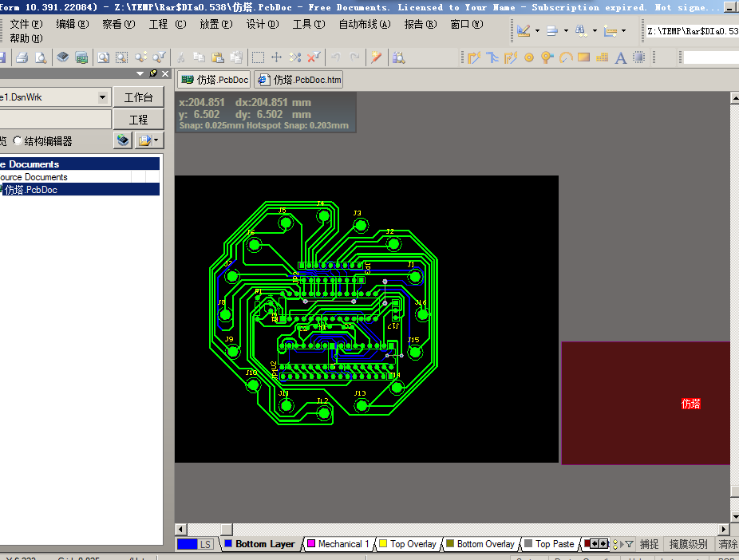739x560 pixels.
Task: Select the Place Arc tool
Action: pos(566,57)
